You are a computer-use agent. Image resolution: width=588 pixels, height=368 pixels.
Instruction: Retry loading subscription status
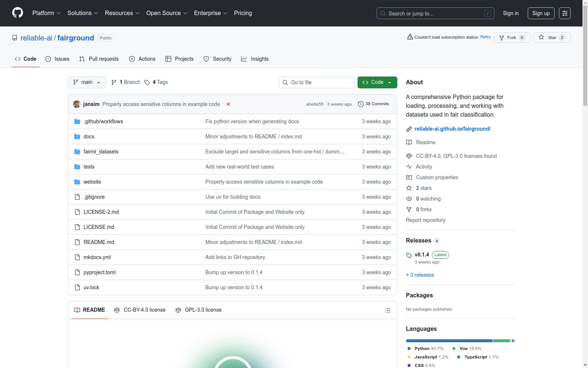485,37
